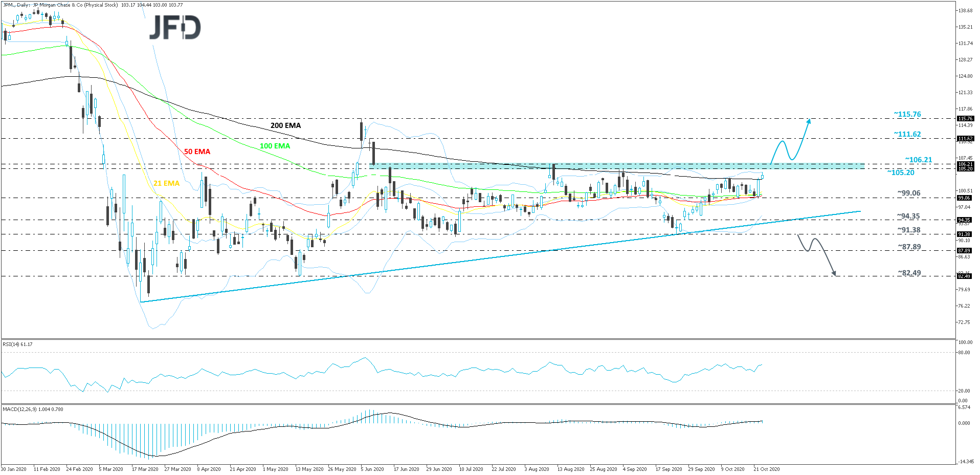Screen dimensions: 980x475
Task: Click the ~91.38 support level label
Action: pyautogui.click(x=909, y=230)
